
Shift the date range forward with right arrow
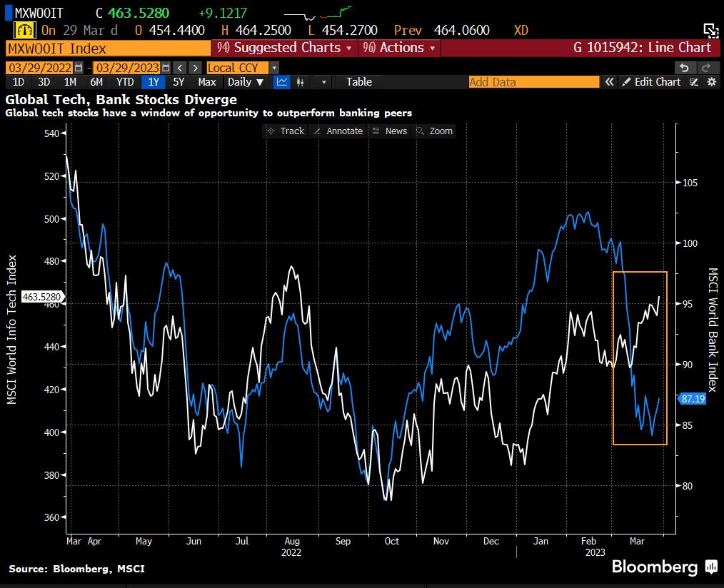click(x=196, y=68)
